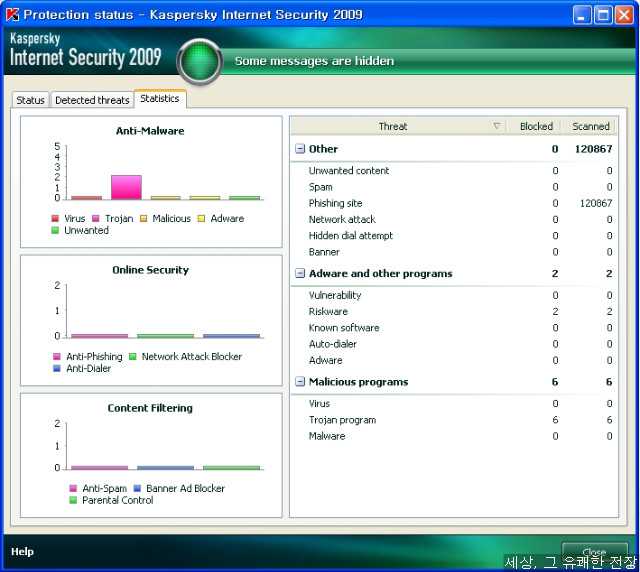640x572 pixels.
Task: Click the orange Malicious legend swatch
Action: 143,218
